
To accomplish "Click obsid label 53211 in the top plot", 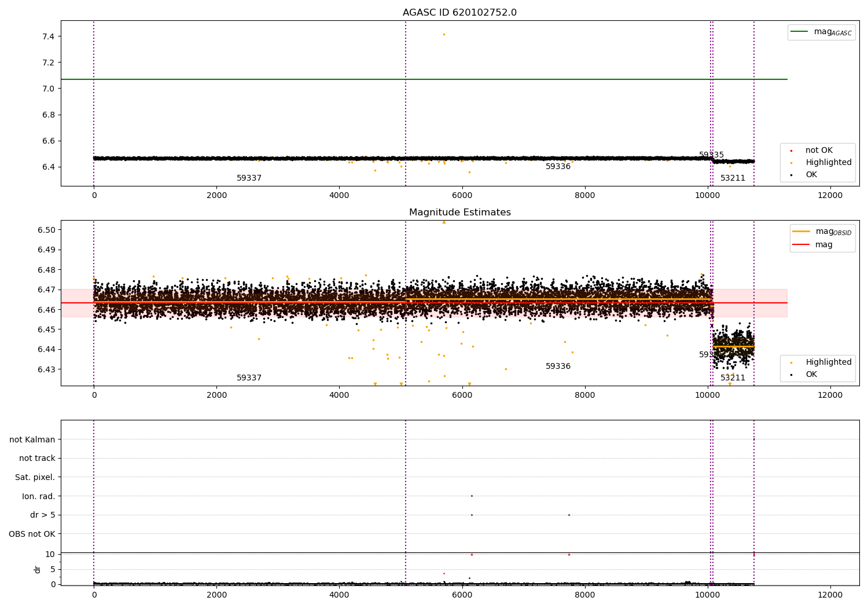I will coord(733,178).
